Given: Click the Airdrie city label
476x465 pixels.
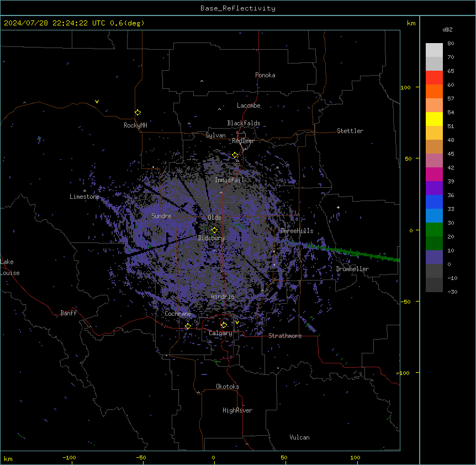Looking at the screenshot, I should tap(223, 297).
